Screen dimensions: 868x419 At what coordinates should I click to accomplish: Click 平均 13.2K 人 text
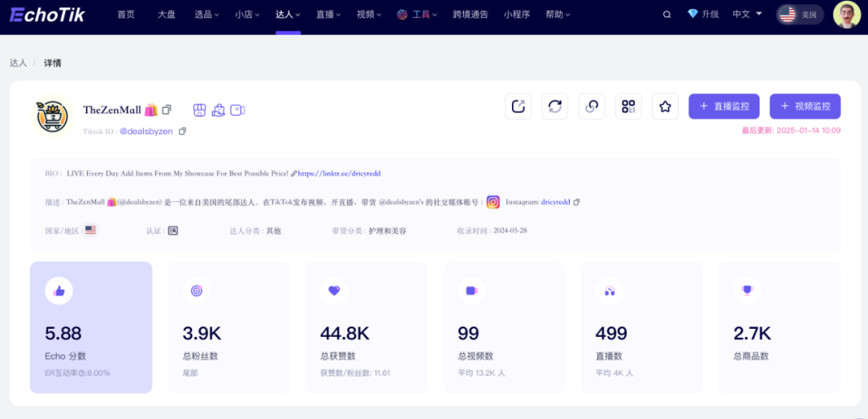click(481, 373)
